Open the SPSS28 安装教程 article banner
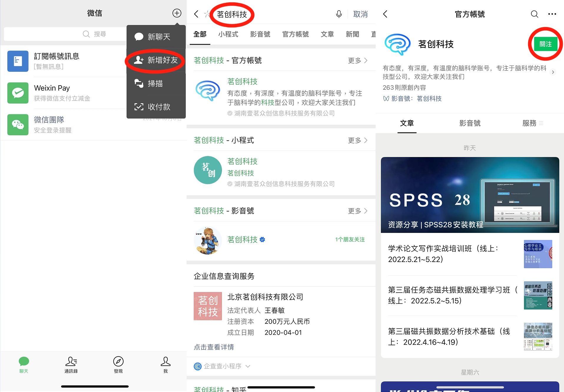The width and height of the screenshot is (564, 392). point(470,195)
